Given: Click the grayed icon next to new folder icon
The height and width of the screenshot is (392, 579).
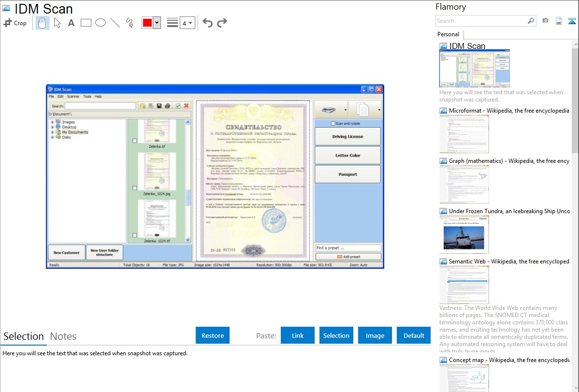Looking at the screenshot, I should coord(151,106).
